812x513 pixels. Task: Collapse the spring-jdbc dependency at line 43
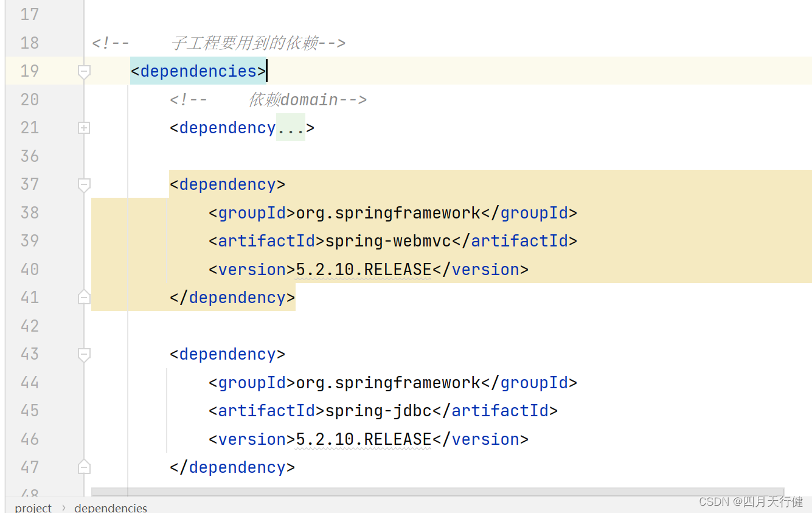tap(84, 355)
